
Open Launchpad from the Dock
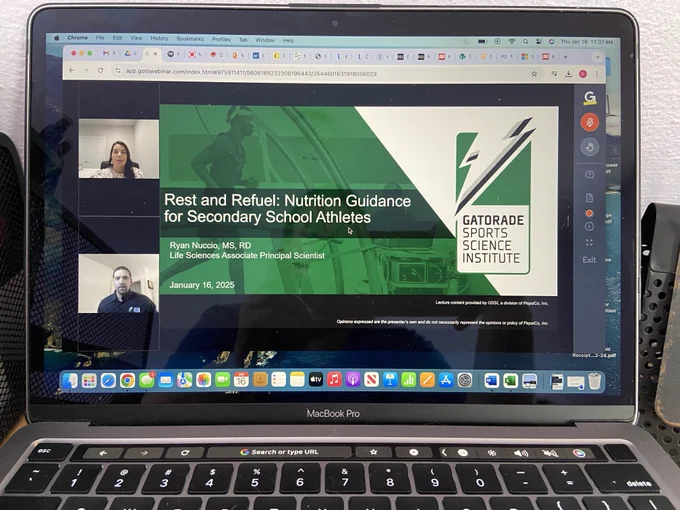89,381
